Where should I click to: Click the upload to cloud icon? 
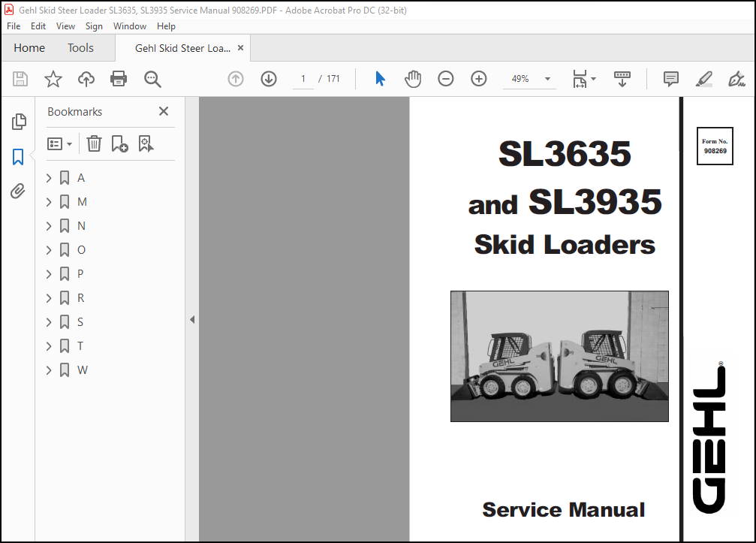point(86,79)
